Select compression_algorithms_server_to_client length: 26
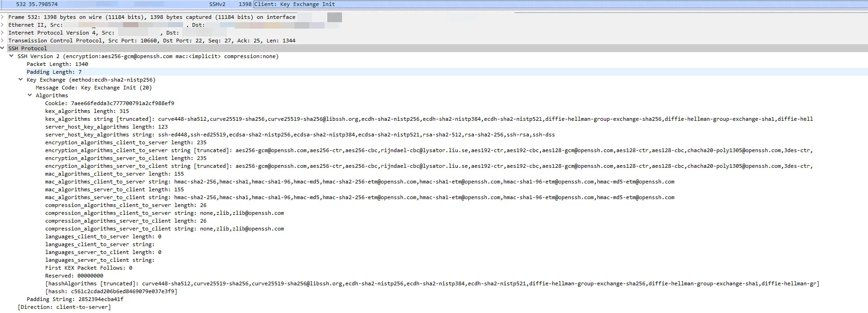The height and width of the screenshot is (313, 868). [126, 221]
